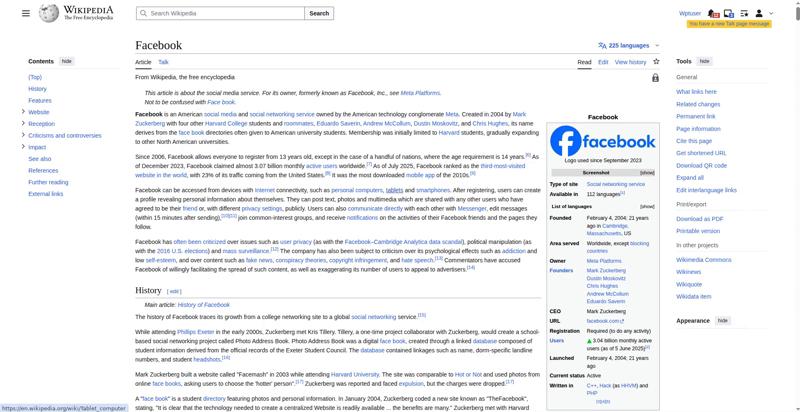The width and height of the screenshot is (800, 412).
Task: Click the Facebook logo image in infobox
Action: coord(602,141)
